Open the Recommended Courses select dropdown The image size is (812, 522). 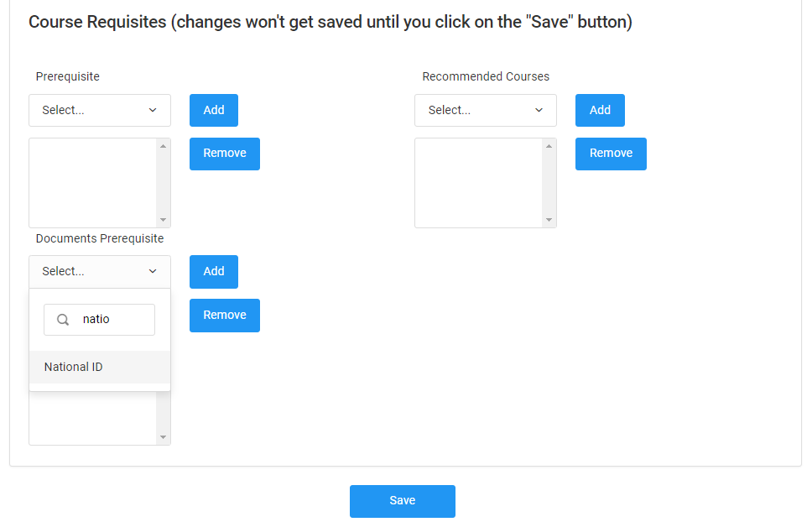coord(486,111)
